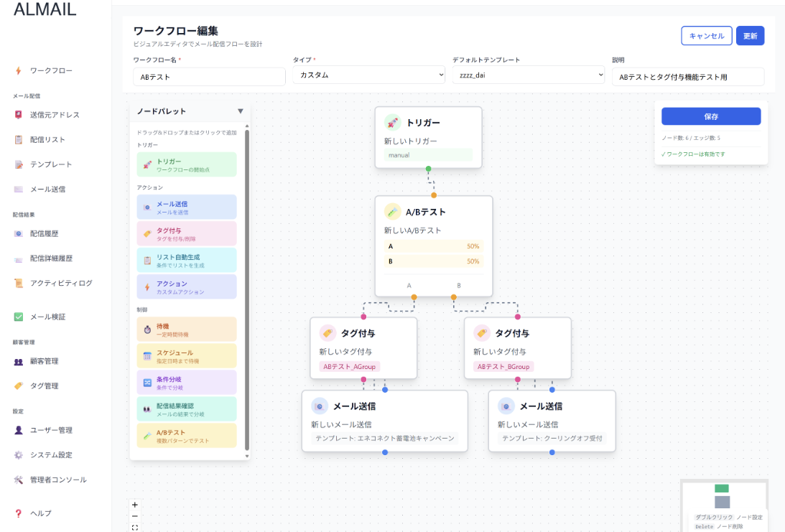Click the zoom in plus icon
Viewport: 785px width, 532px height.
[x=135, y=505]
